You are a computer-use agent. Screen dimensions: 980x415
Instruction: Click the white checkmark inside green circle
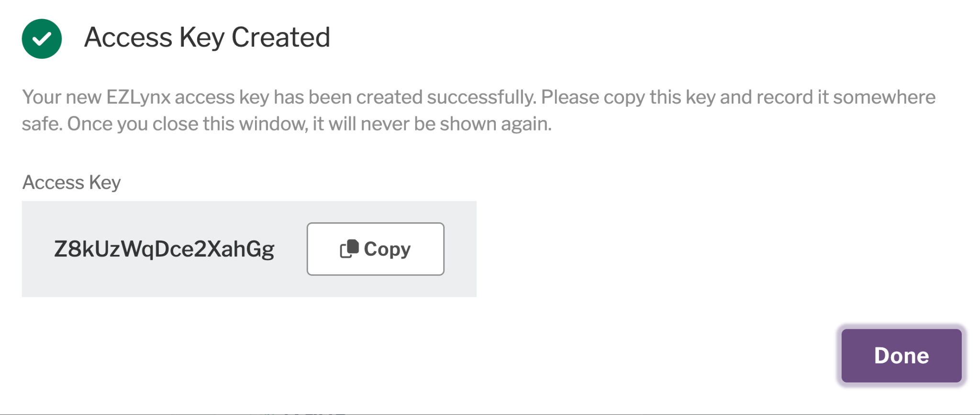pyautogui.click(x=42, y=39)
